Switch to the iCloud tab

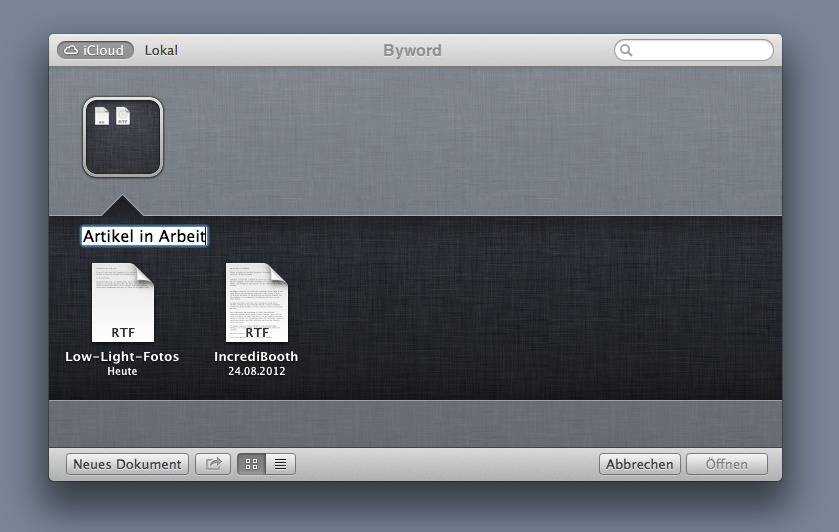(95, 50)
